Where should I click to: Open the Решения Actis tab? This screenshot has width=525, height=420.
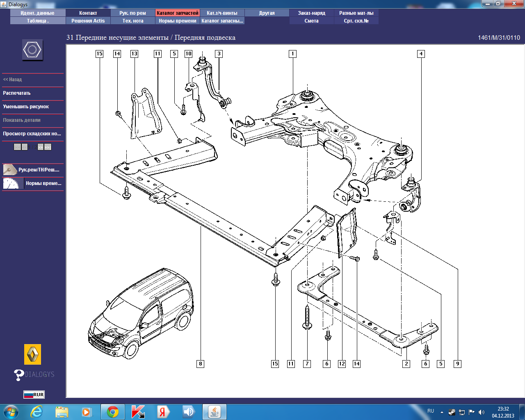tap(88, 21)
